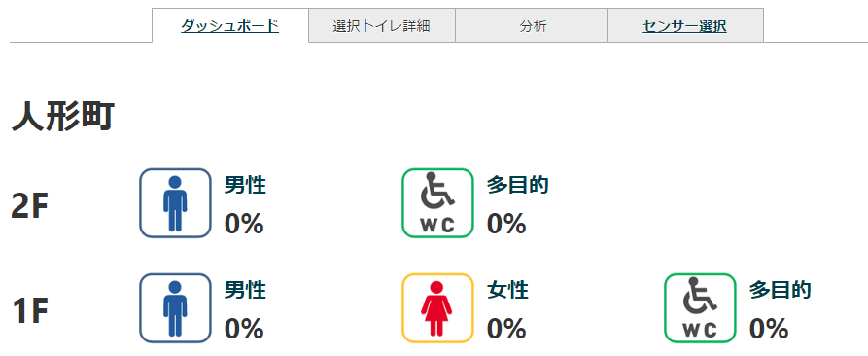The width and height of the screenshot is (868, 356).
Task: Click the 2F male restroom icon
Action: tap(175, 203)
